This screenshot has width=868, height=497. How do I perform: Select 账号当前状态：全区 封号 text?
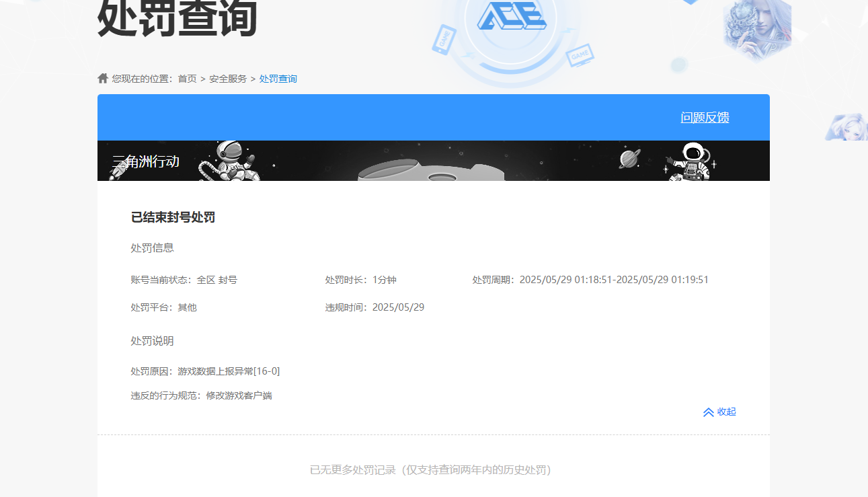[x=184, y=280]
